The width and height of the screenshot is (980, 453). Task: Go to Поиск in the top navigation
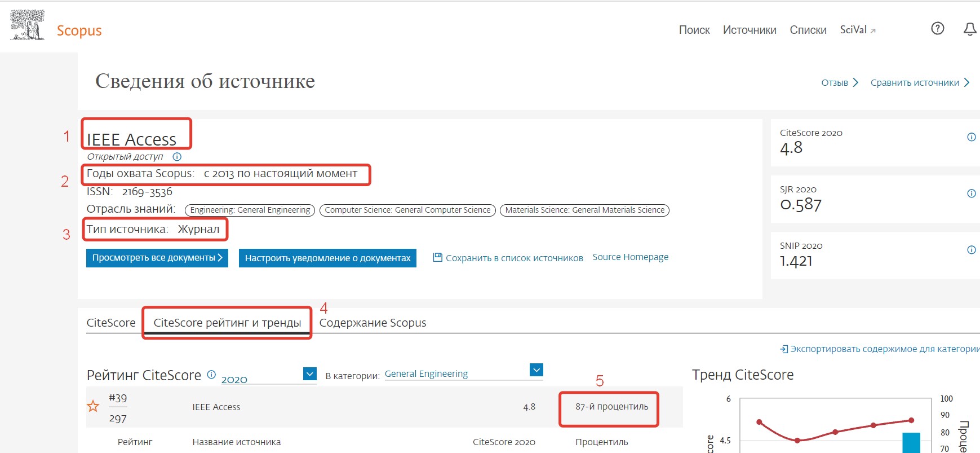pyautogui.click(x=694, y=30)
